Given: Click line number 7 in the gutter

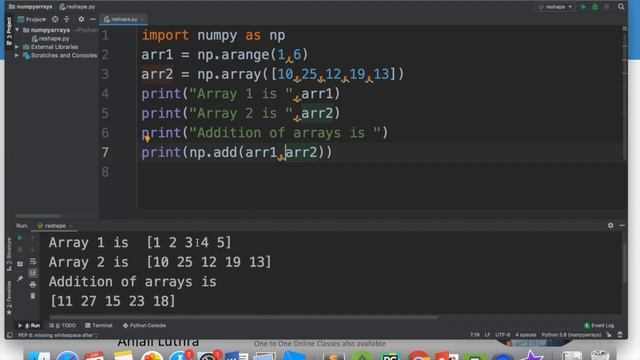Looking at the screenshot, I should click(105, 152).
